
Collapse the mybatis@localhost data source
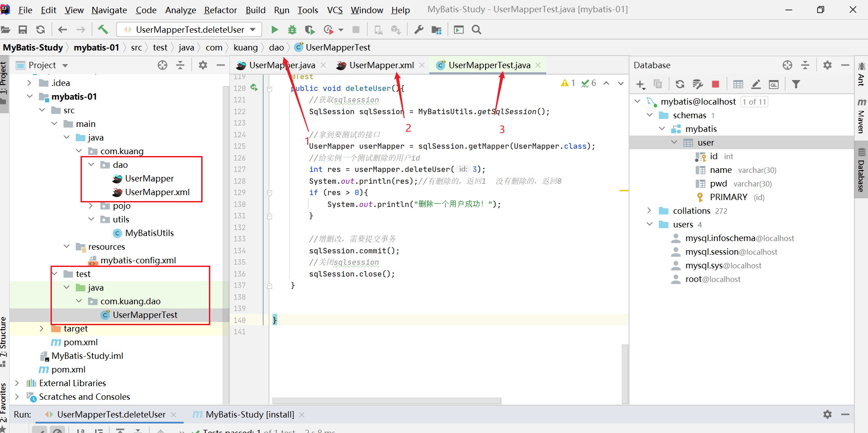pos(638,101)
